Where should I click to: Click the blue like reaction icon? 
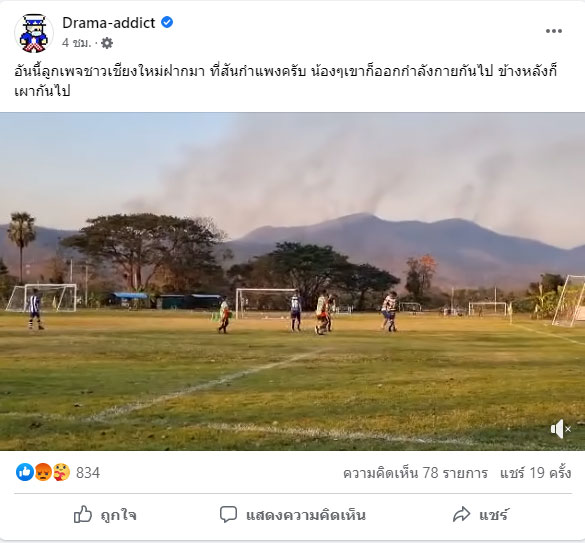[25, 472]
